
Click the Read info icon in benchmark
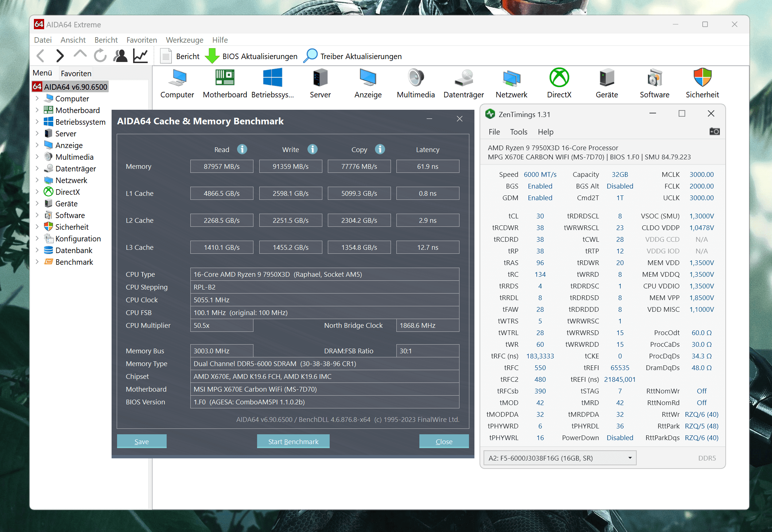[x=242, y=149]
